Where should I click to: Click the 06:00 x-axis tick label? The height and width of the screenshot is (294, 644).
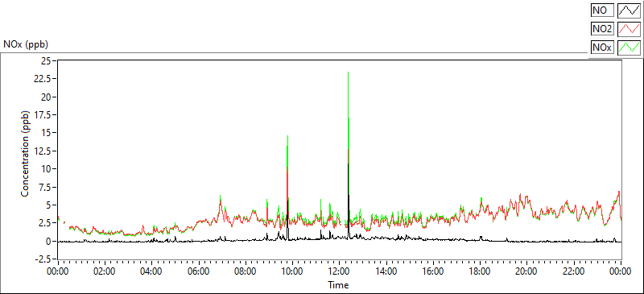[199, 271]
